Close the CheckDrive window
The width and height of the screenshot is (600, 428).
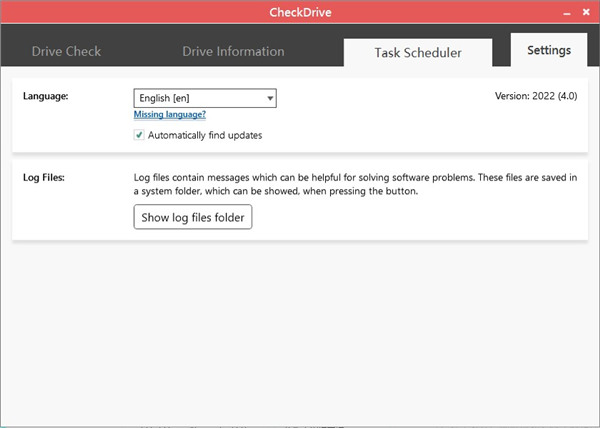pos(586,12)
